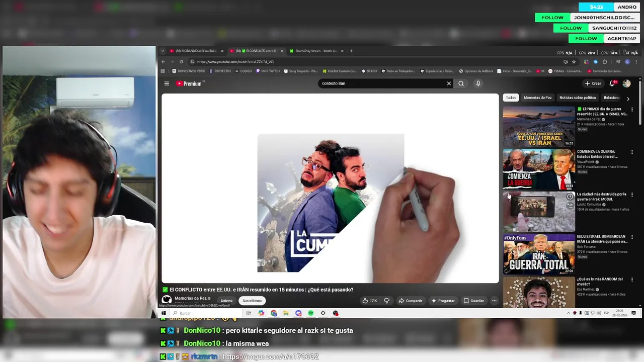Share the video with Compartir
The image size is (644, 362).
[411, 301]
